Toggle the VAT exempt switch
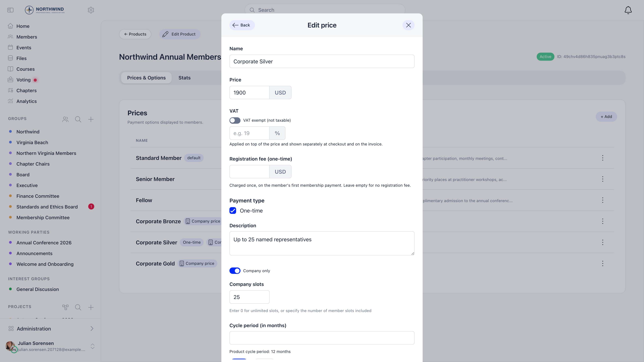The height and width of the screenshot is (362, 644). click(235, 120)
